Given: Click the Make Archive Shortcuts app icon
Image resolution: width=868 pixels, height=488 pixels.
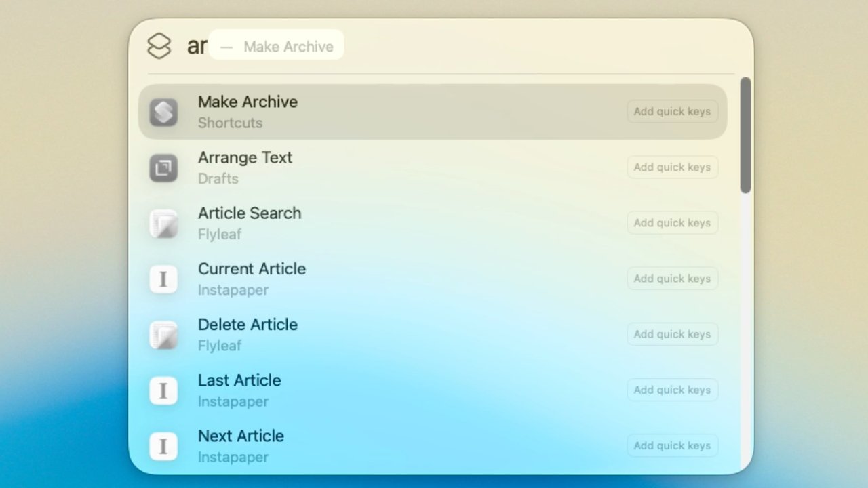Looking at the screenshot, I should pos(163,112).
